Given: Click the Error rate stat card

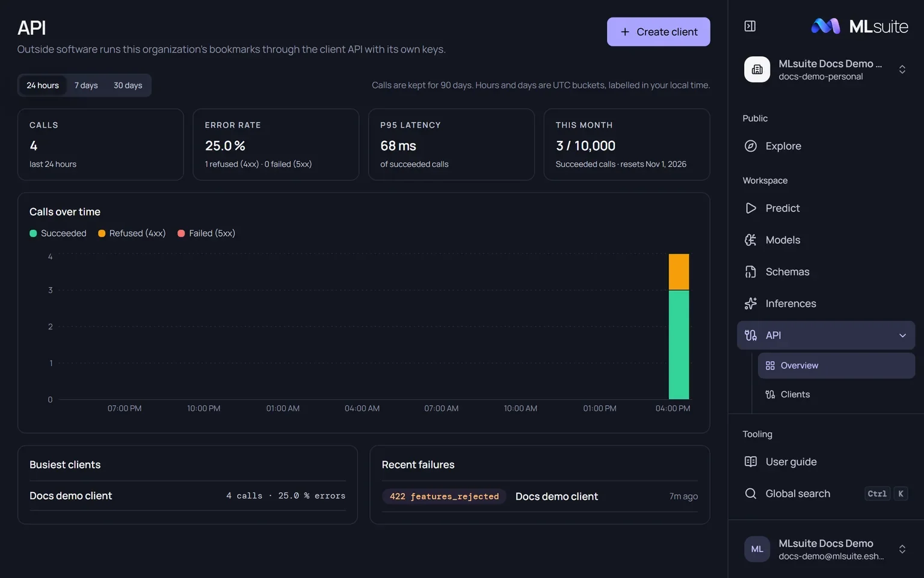Looking at the screenshot, I should (276, 144).
